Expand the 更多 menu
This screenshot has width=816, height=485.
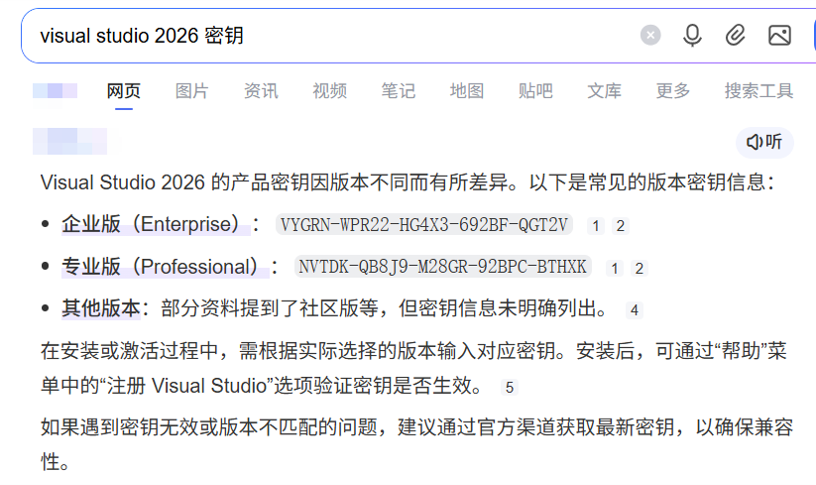tap(673, 91)
